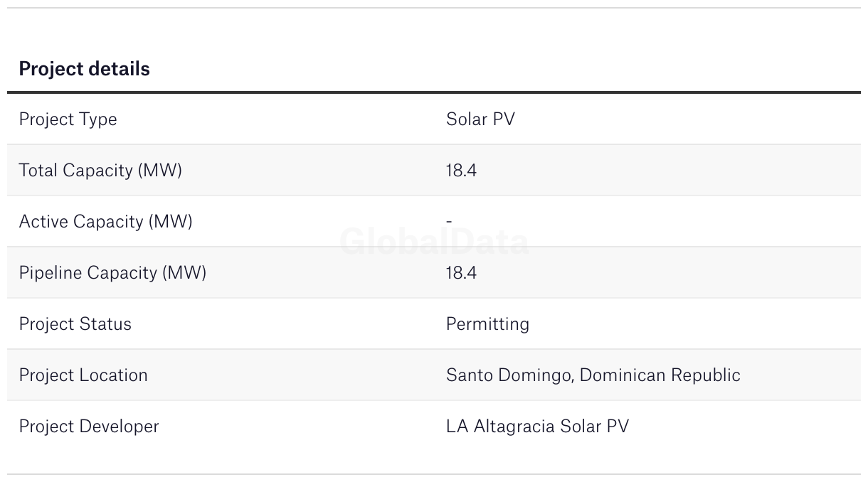Select the Pipeline Capacity (MW) label
Viewport: 868px width, 482px height.
[112, 273]
